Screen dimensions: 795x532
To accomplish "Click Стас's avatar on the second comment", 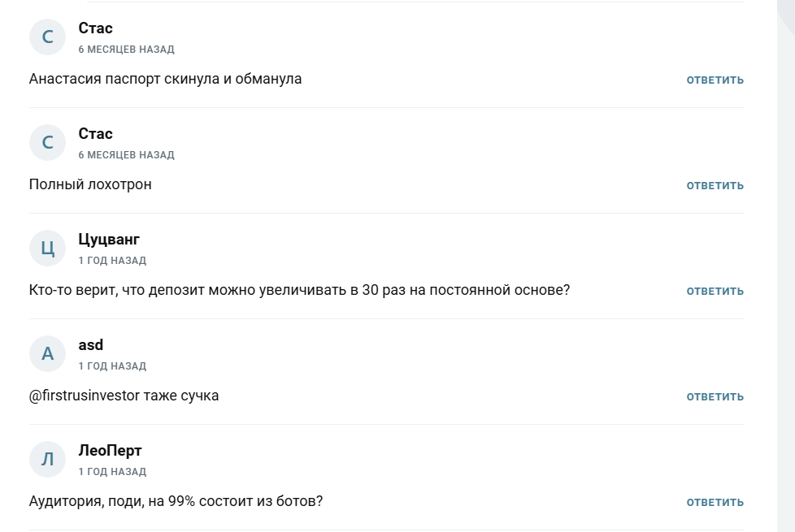I will pyautogui.click(x=48, y=142).
